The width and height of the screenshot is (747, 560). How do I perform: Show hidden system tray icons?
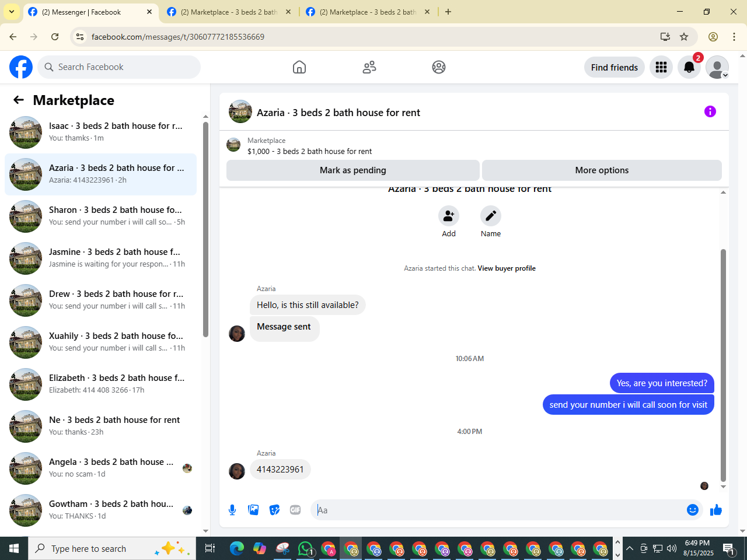(x=630, y=548)
